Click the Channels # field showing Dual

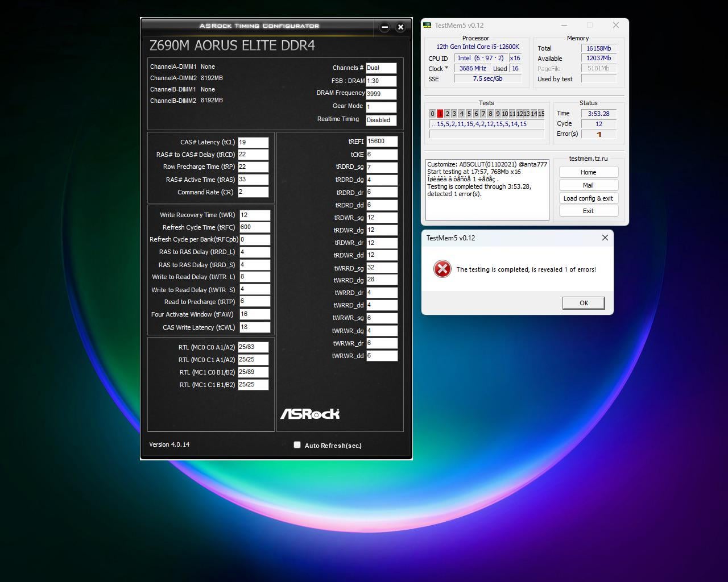coord(381,68)
